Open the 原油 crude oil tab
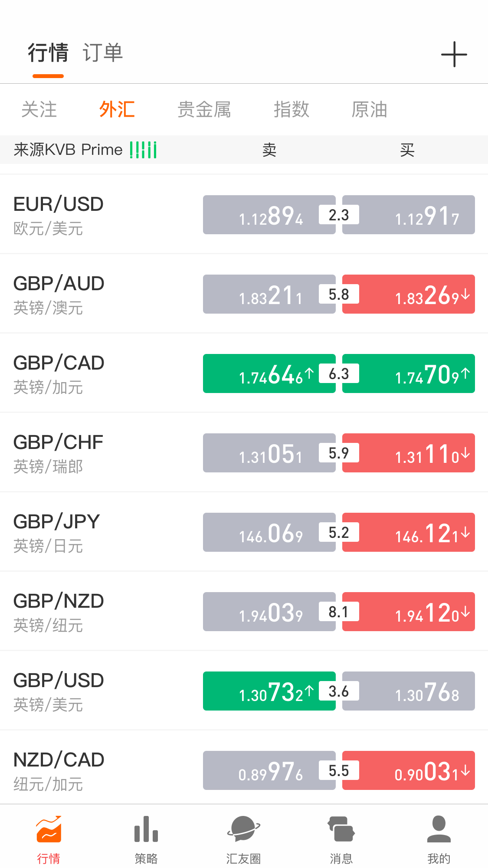Image resolution: width=488 pixels, height=868 pixels. tap(369, 109)
